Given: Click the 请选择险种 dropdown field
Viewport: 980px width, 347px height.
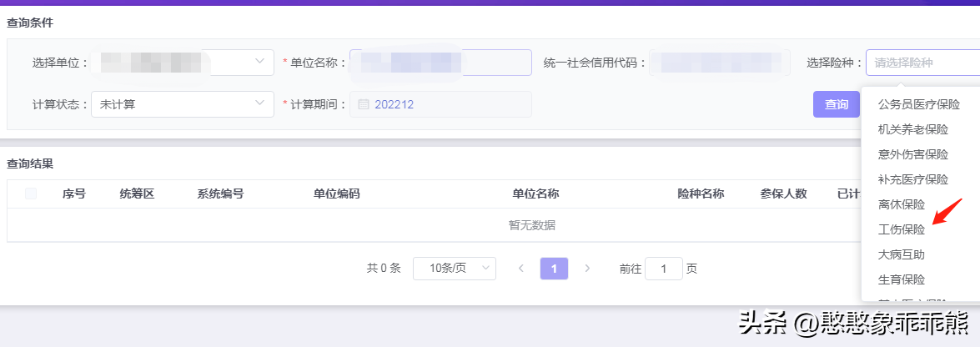Looking at the screenshot, I should 922,63.
